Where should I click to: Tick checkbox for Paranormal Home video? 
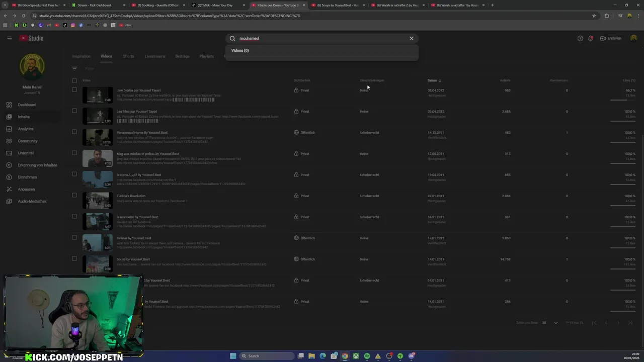pos(74,132)
